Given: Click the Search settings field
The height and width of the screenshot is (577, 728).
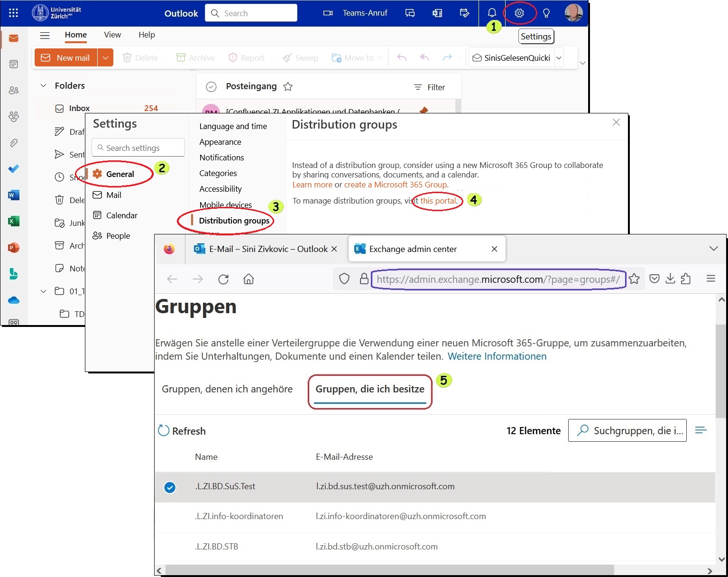Looking at the screenshot, I should [138, 148].
